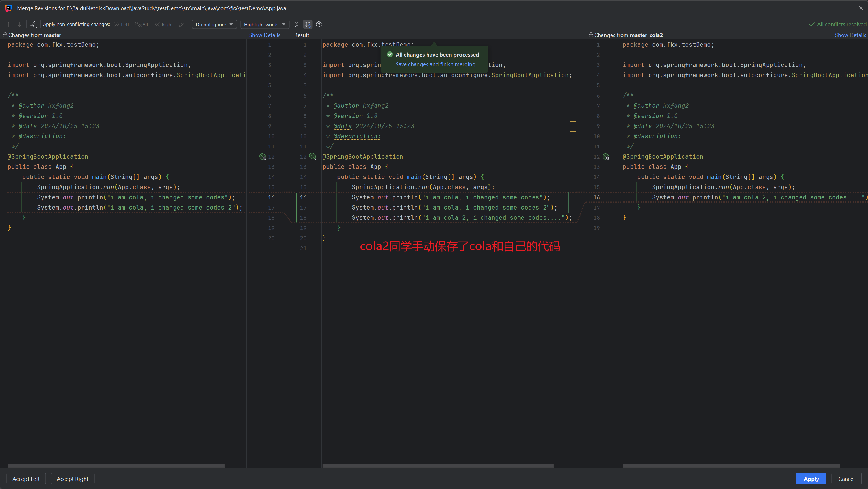Show Details for master_cola2 changes

coord(850,35)
